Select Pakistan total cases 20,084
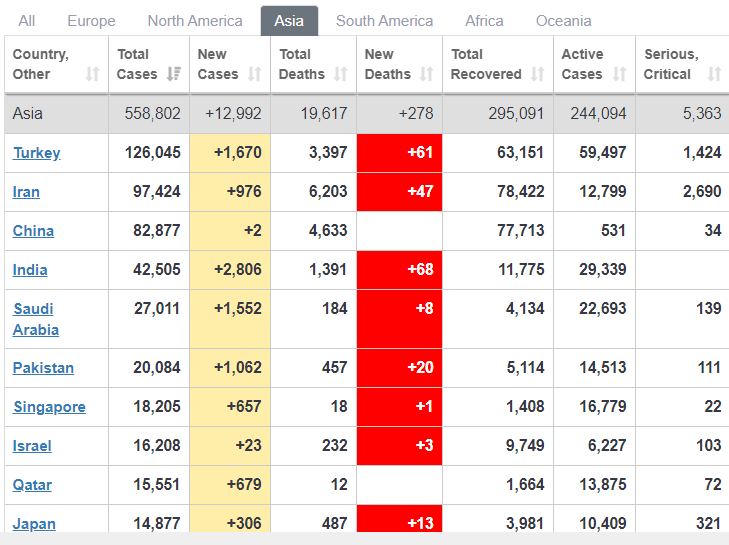The image size is (729, 545). [157, 368]
